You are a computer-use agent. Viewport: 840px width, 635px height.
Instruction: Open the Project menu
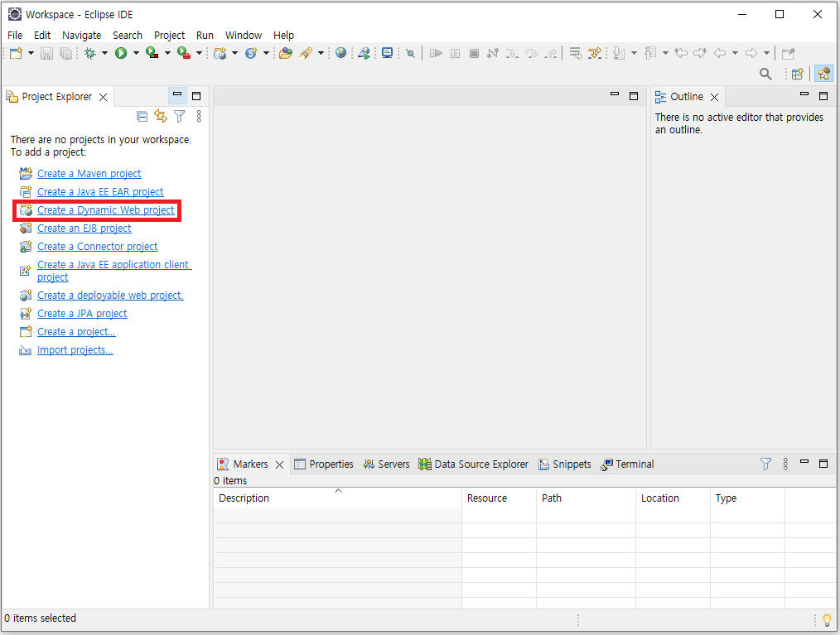pos(169,36)
